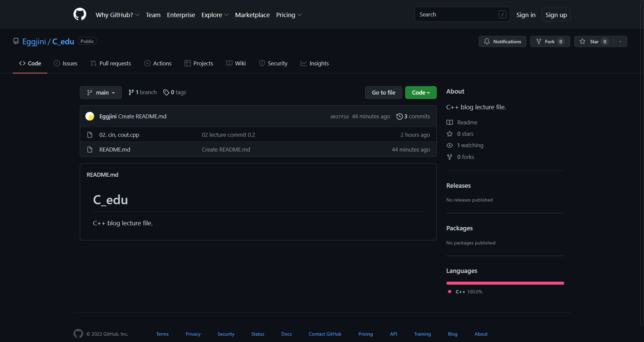
Task: Expand the Pricing header menu
Action: [289, 15]
